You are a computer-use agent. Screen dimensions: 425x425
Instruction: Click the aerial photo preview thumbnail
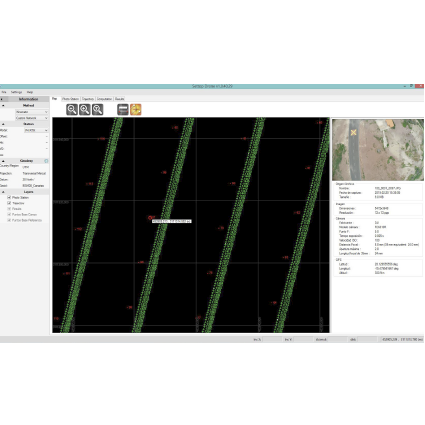378,150
